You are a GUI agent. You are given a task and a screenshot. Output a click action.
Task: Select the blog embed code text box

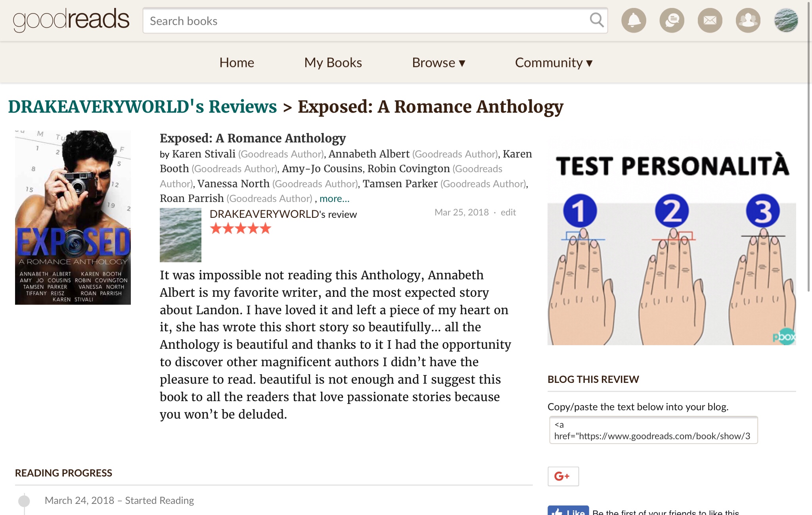point(653,430)
